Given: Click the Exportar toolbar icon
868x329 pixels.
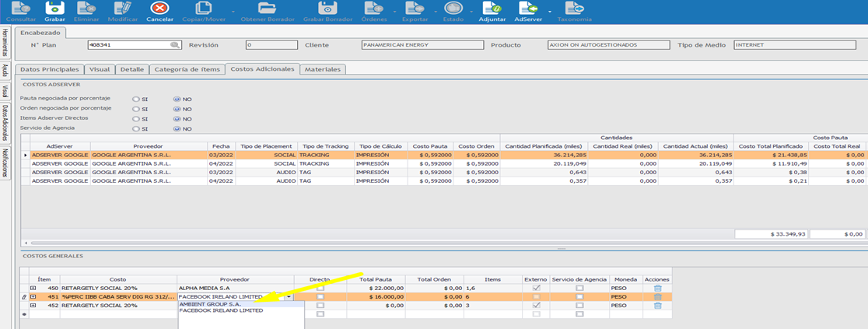Looking at the screenshot, I should pyautogui.click(x=414, y=9).
